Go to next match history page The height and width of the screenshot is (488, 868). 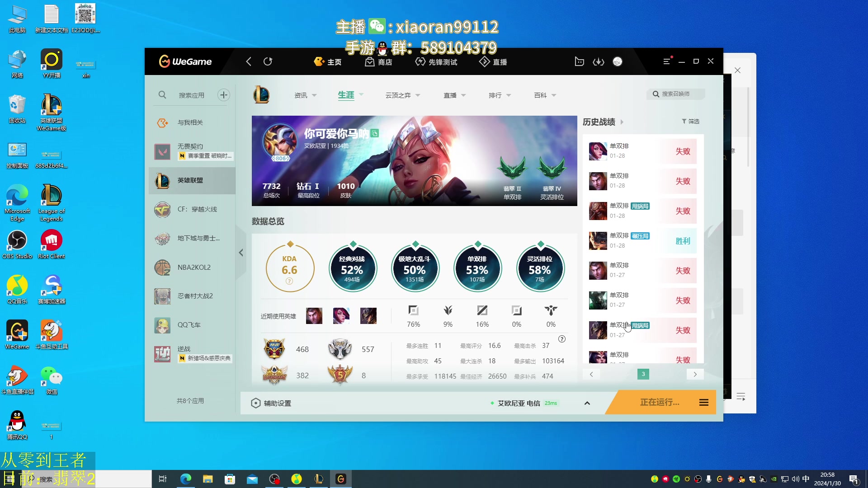695,374
